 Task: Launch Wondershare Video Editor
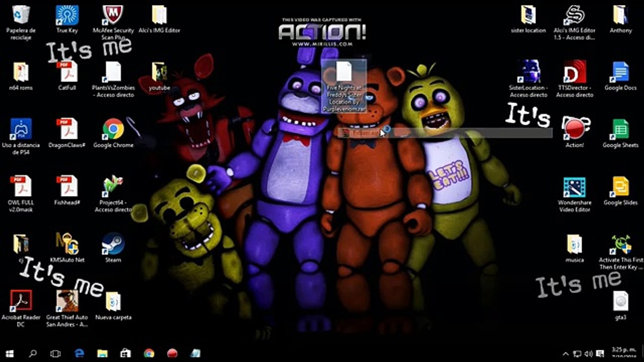575,194
